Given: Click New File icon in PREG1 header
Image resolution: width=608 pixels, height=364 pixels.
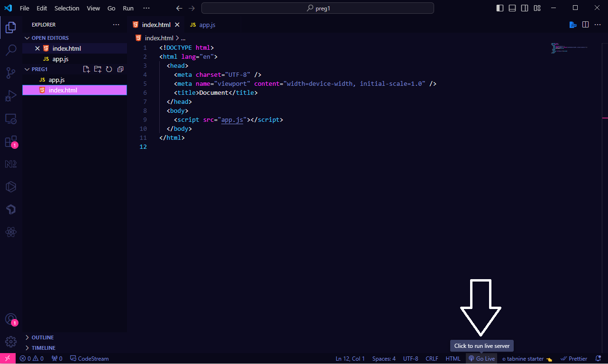Looking at the screenshot, I should [86, 69].
